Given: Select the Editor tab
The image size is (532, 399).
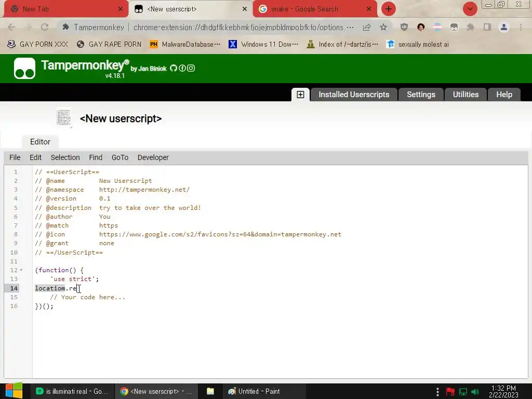Looking at the screenshot, I should click(40, 142).
